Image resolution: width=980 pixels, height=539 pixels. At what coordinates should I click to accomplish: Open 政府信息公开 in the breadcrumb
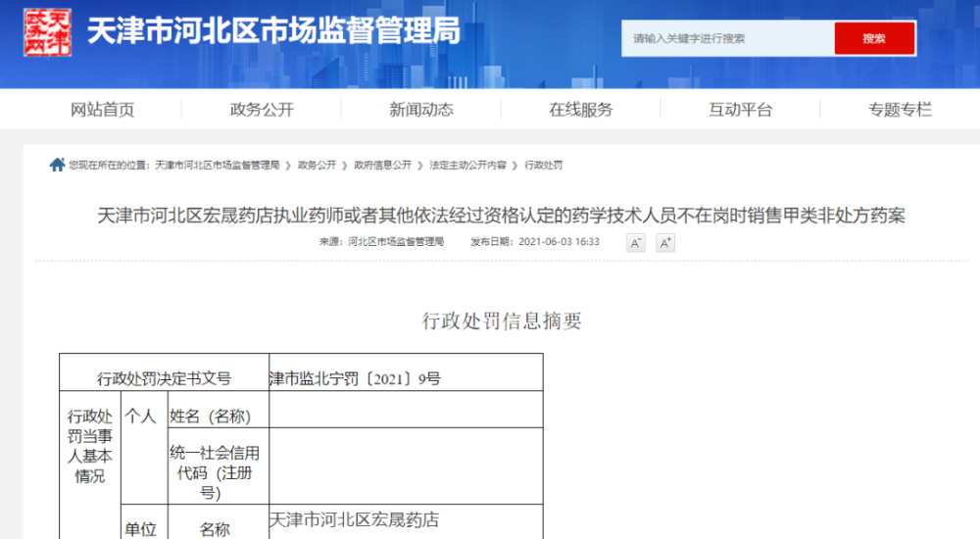(382, 166)
